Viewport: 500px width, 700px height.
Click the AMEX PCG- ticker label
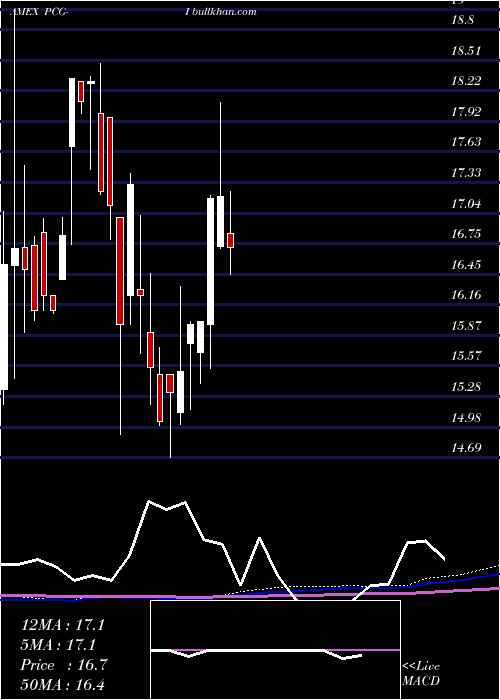40,12
